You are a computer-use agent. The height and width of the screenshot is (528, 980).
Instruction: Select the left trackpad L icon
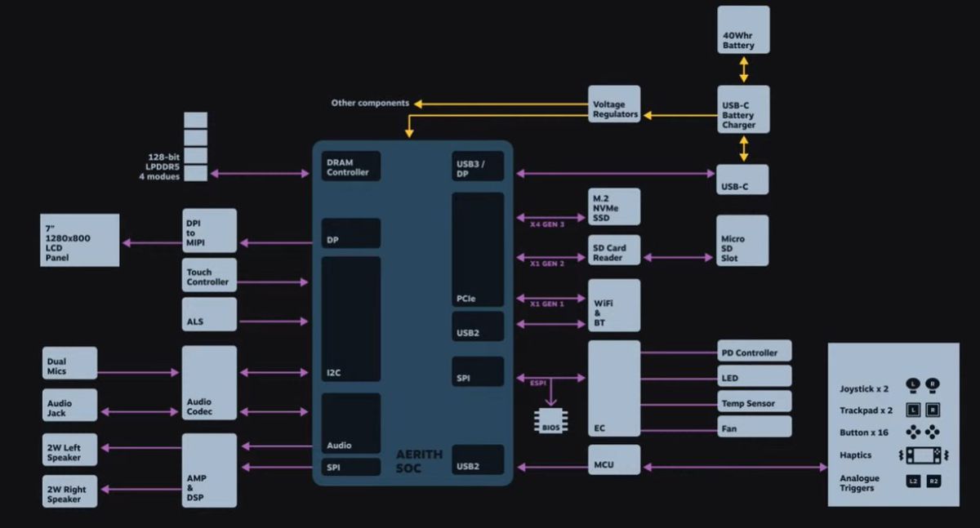point(914,410)
